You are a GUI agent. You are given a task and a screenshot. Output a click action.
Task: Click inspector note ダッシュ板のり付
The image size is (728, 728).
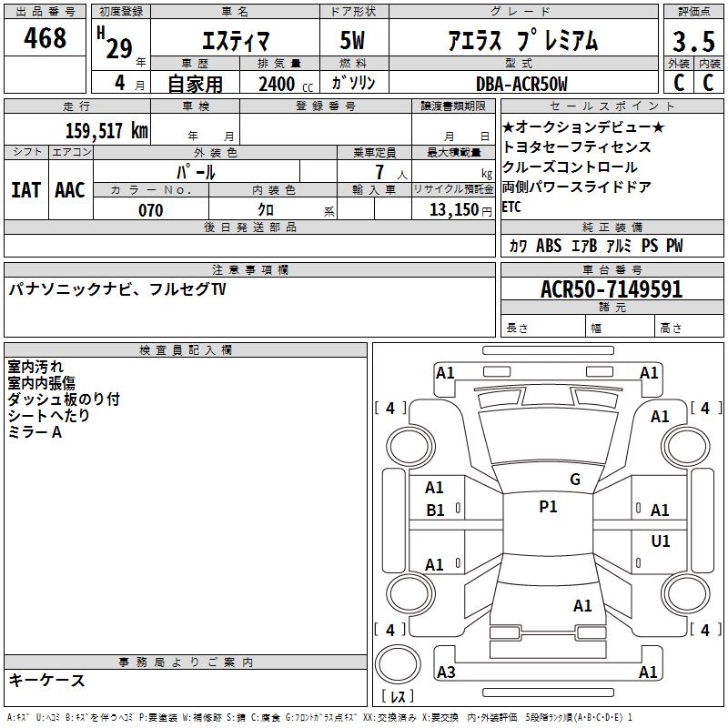pos(64,399)
